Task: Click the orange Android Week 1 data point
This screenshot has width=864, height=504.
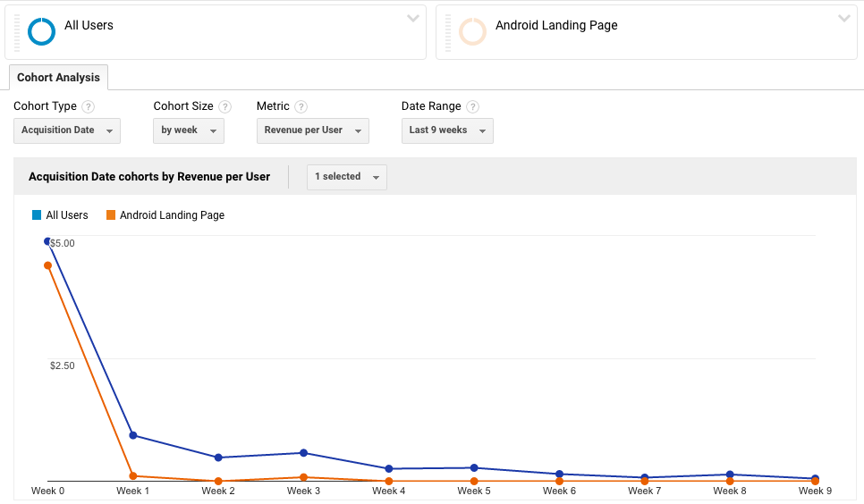Action: [x=132, y=476]
